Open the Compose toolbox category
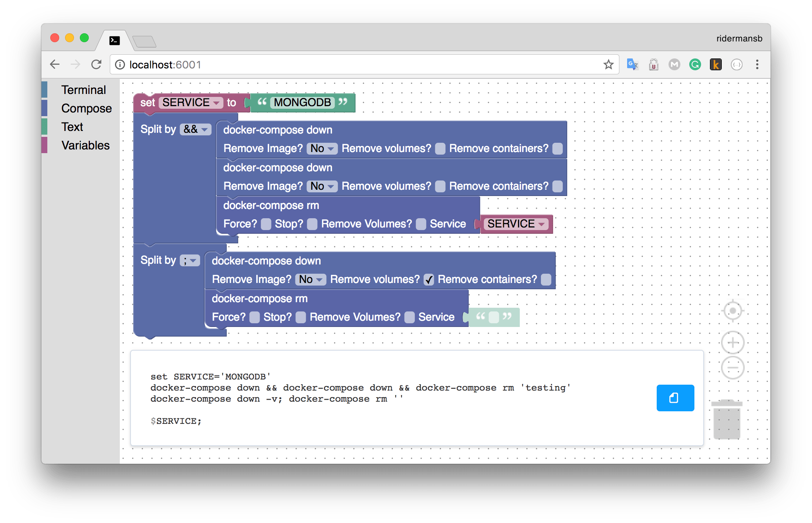This screenshot has width=812, height=523. 87,108
